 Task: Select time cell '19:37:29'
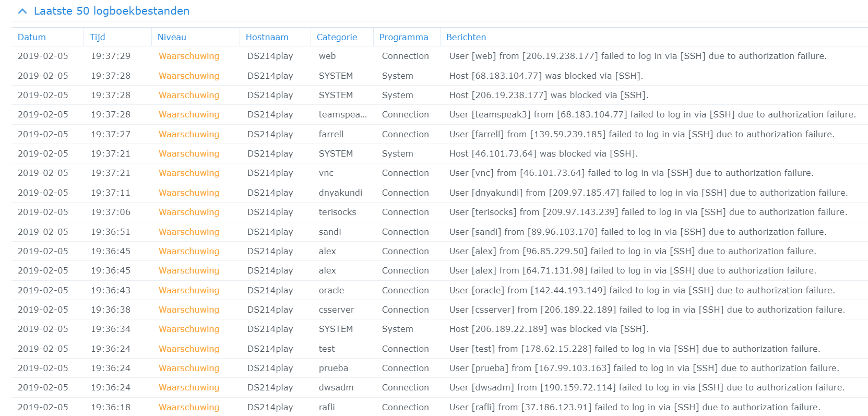[111, 56]
